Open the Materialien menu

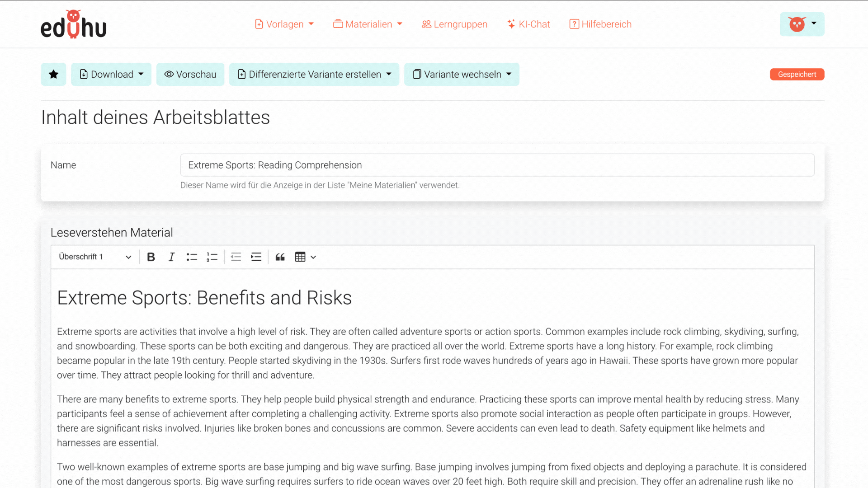pos(368,24)
